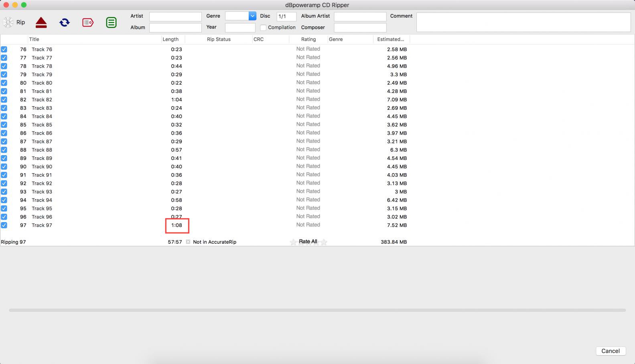Click the star right of Rate All
Viewport: 635px width, 364px height.
click(324, 242)
